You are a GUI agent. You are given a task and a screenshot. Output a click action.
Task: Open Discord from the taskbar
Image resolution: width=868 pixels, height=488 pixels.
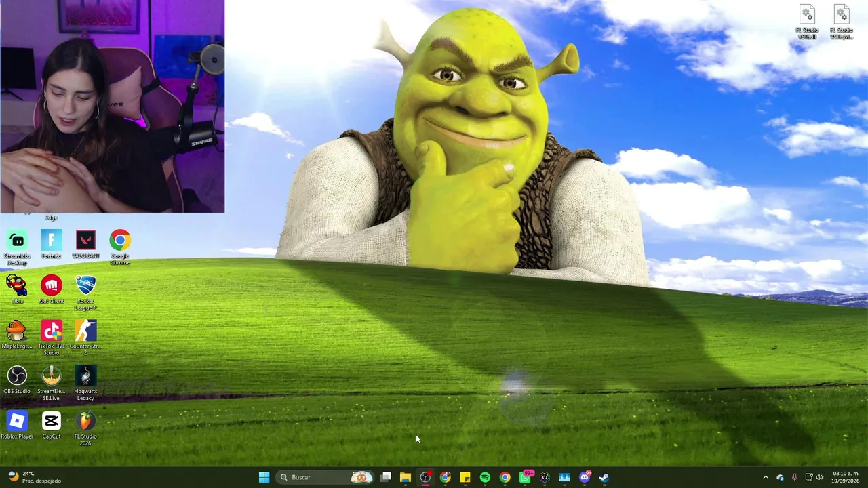point(585,477)
